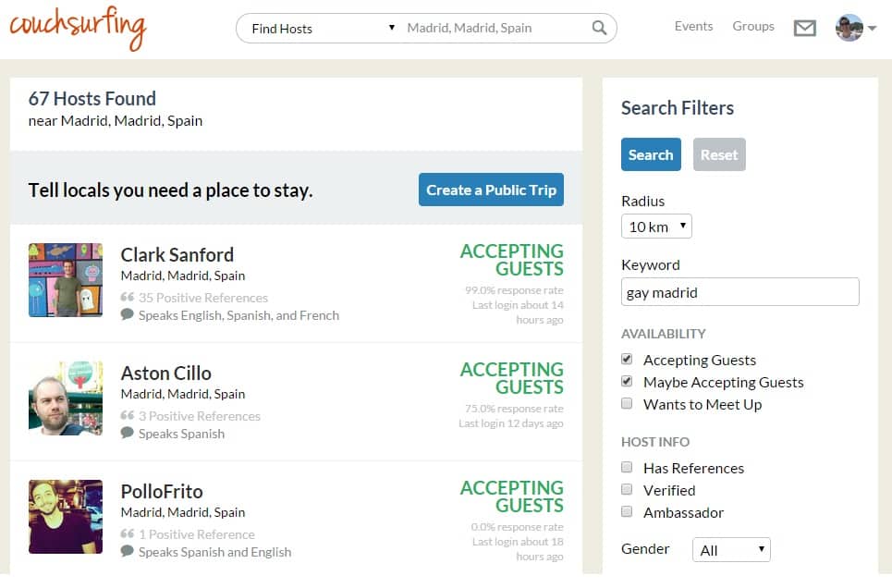Open the user profile avatar menu
The width and height of the screenshot is (892, 588).
point(855,28)
